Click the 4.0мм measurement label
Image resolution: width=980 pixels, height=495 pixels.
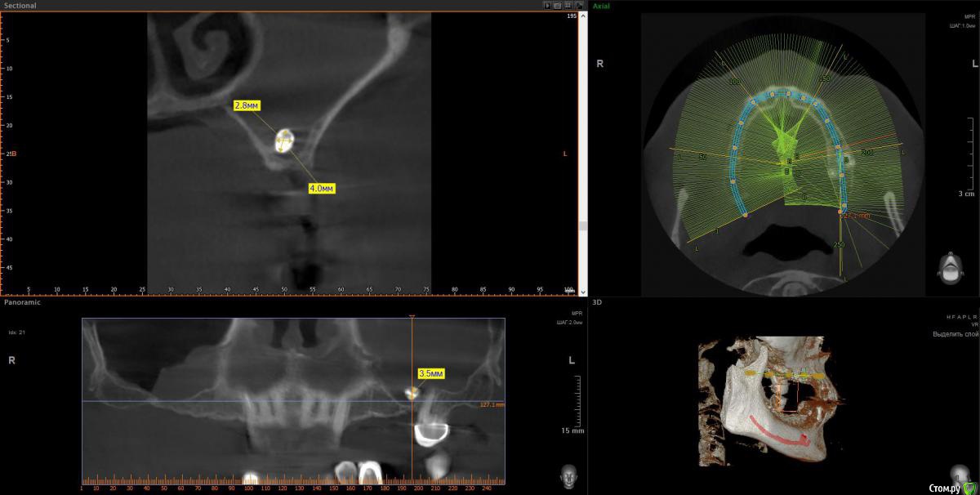321,189
